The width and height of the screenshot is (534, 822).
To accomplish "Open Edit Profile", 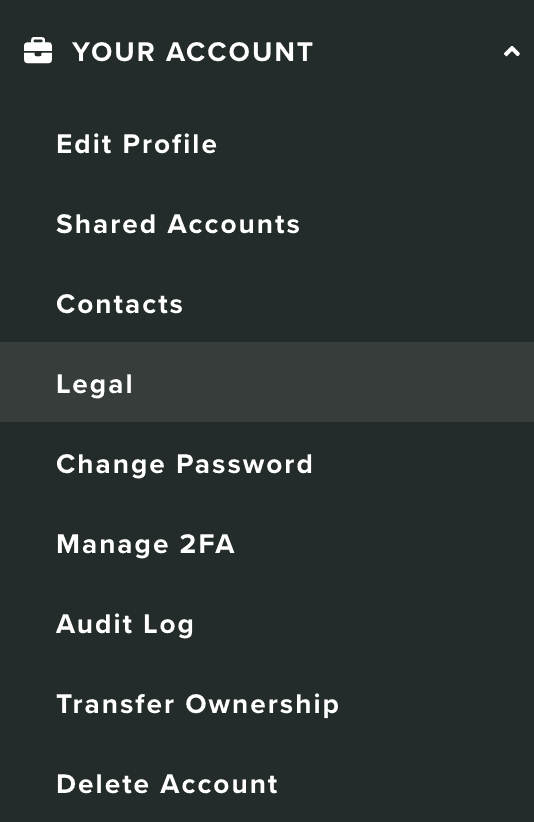I will tap(267, 144).
